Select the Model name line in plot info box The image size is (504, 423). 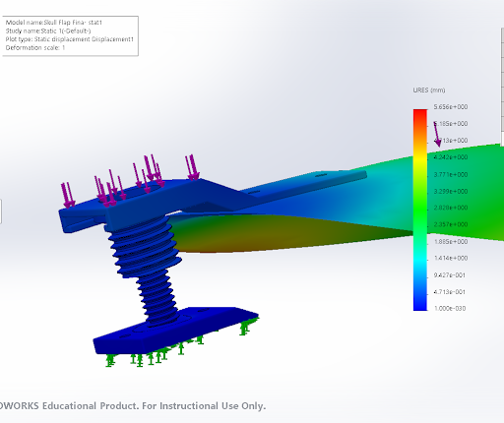(x=54, y=23)
